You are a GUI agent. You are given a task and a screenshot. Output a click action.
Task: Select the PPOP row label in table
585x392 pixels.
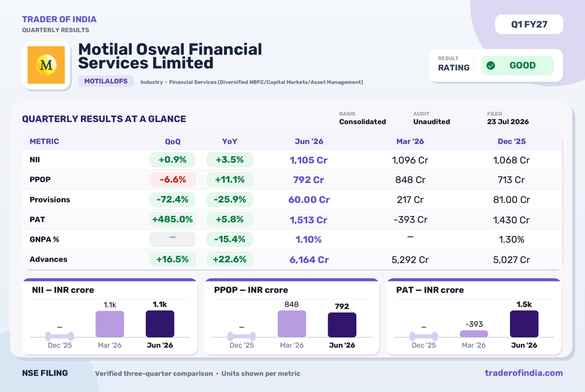40,180
